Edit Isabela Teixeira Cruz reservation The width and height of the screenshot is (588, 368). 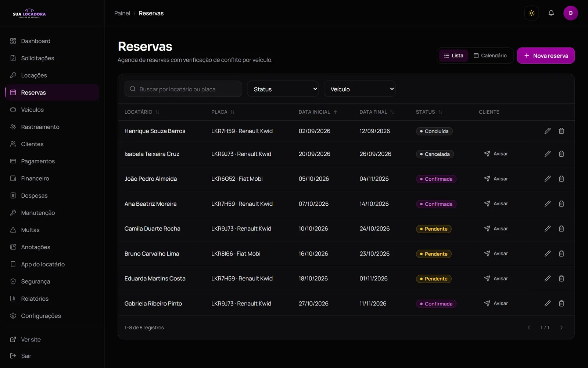pos(548,154)
